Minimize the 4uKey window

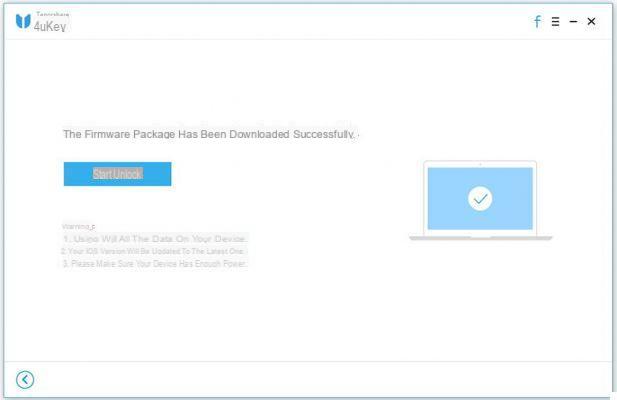573,22
